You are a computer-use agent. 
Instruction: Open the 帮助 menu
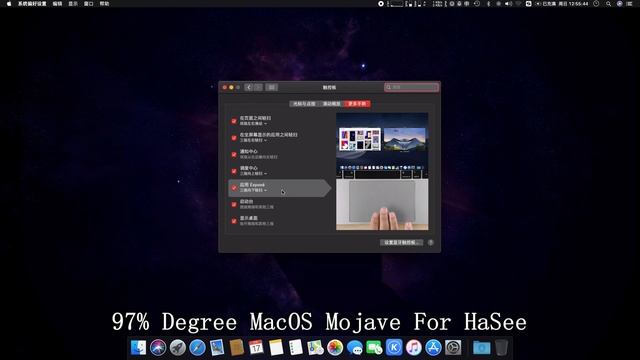104,4
